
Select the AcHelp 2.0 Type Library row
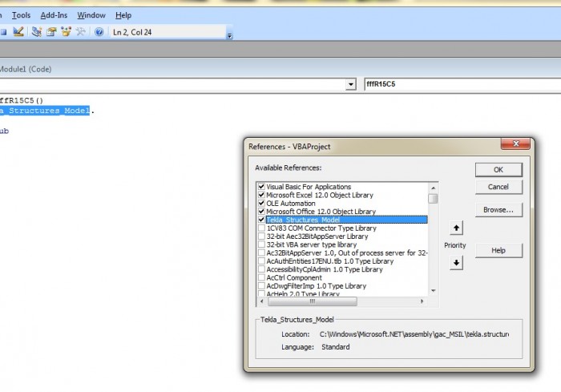[303, 294]
